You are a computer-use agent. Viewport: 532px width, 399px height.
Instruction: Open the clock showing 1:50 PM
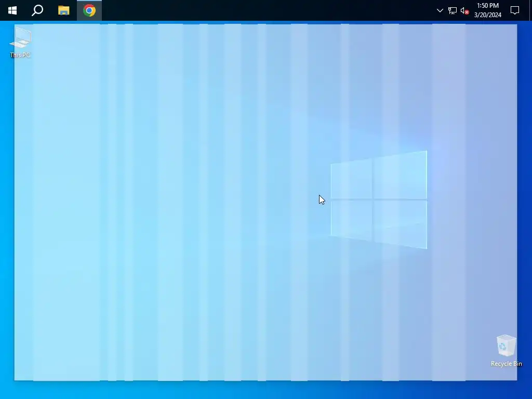click(487, 10)
